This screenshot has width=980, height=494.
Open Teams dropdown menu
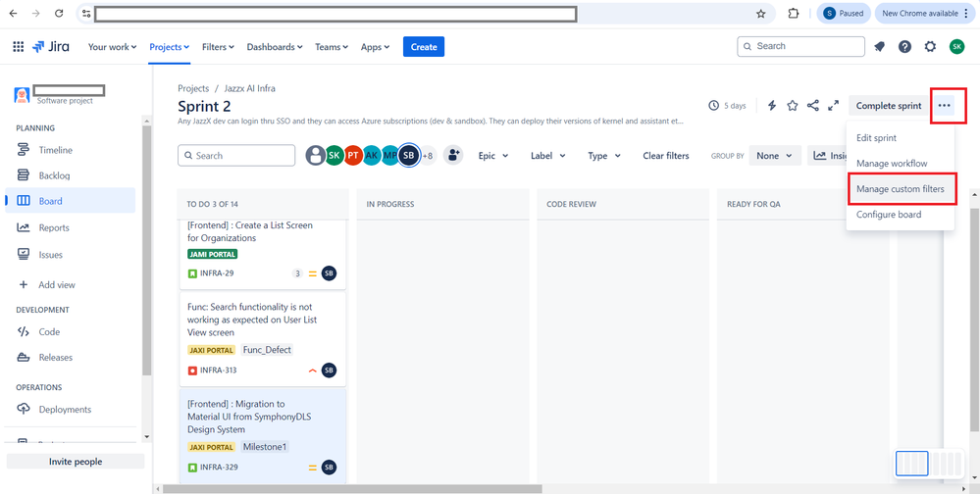[332, 47]
